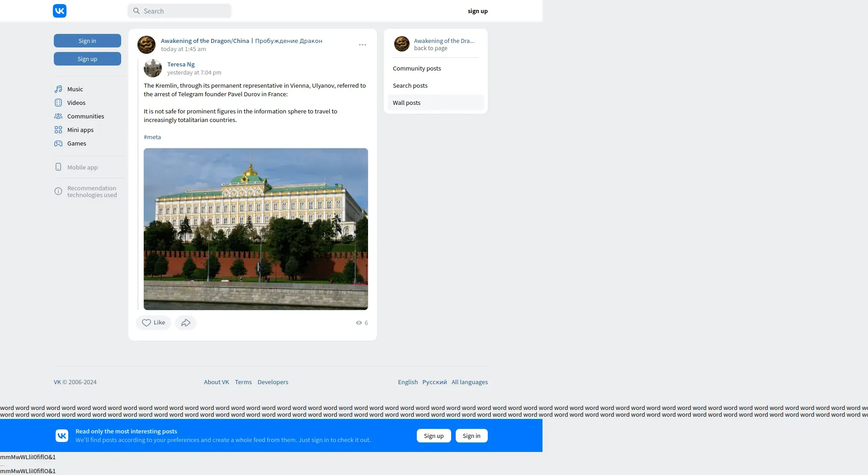Click the blue Sign up sidebar button
The height and width of the screenshot is (475, 868).
[87, 59]
